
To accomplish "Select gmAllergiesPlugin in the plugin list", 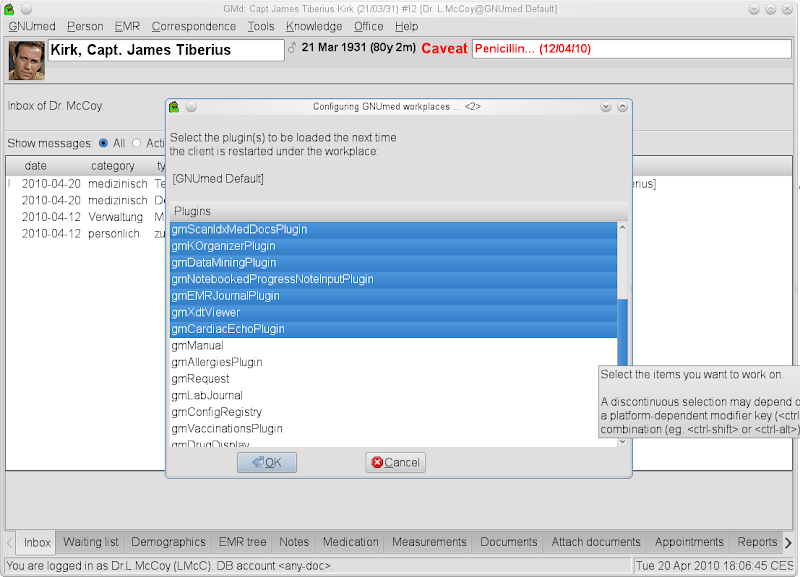I will coord(393,362).
